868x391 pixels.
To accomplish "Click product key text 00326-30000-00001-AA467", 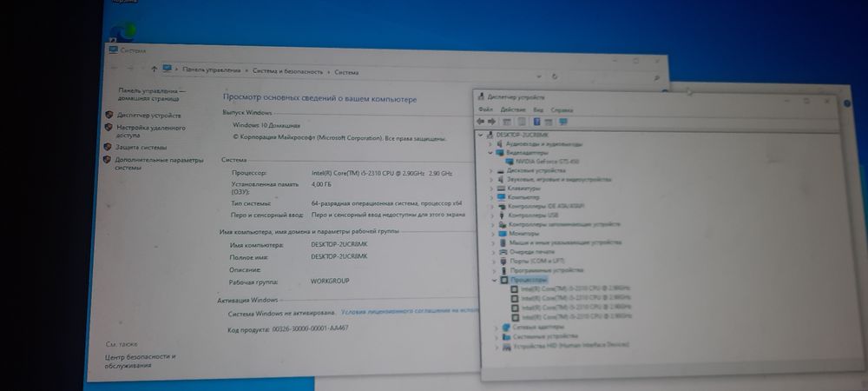I will coord(310,328).
